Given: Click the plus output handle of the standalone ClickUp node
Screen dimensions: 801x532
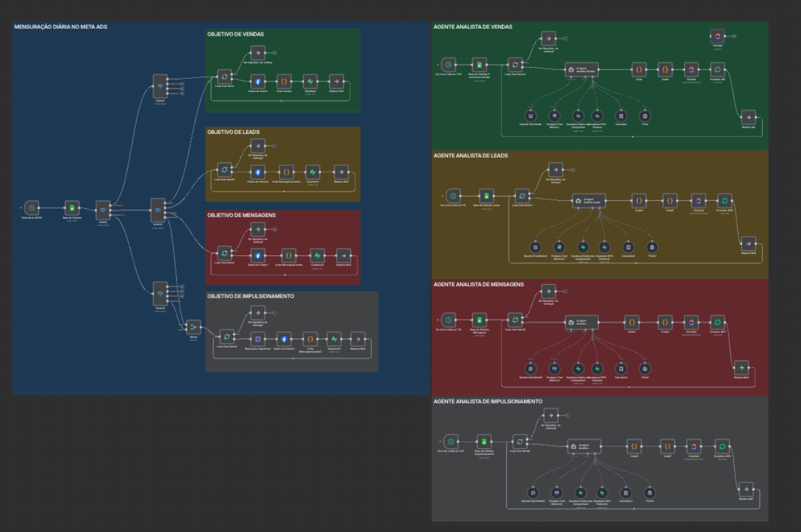Looking at the screenshot, I should coord(734,36).
